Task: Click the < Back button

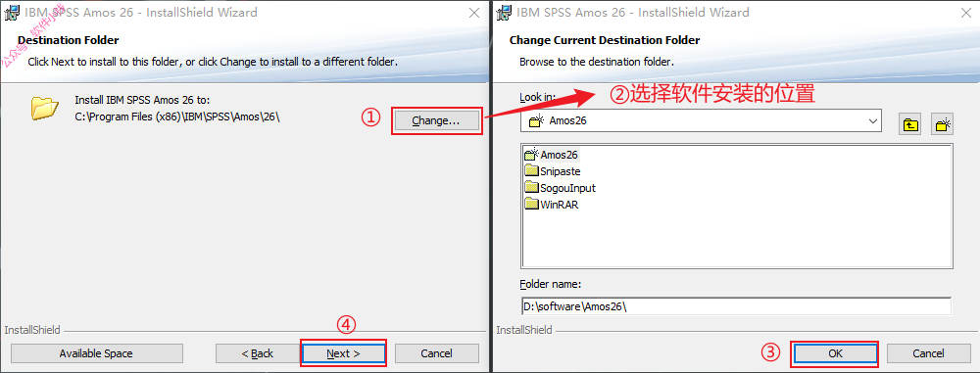Action: 258,353
